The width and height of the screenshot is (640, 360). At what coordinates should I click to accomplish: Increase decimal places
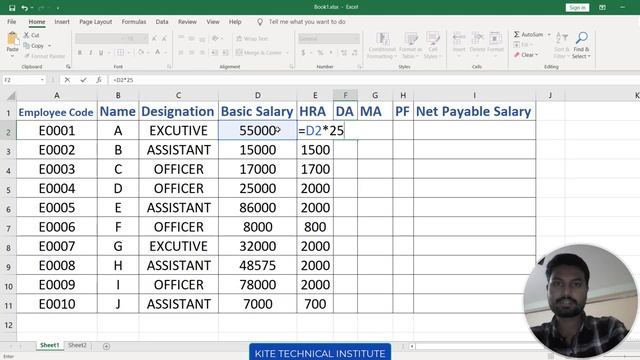point(344,53)
